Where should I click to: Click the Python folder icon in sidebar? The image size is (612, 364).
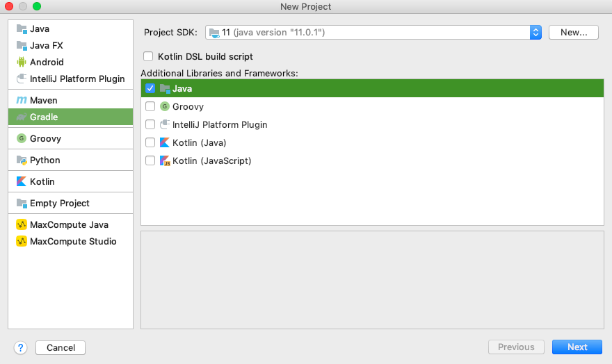(x=22, y=160)
